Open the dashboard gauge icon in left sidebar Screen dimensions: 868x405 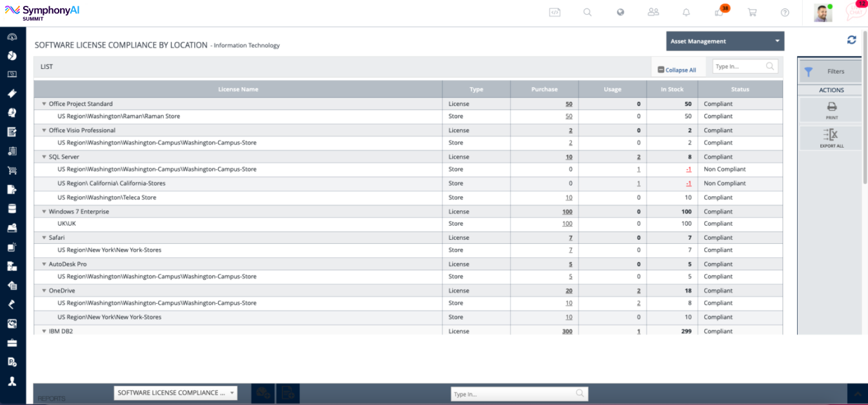(x=12, y=36)
